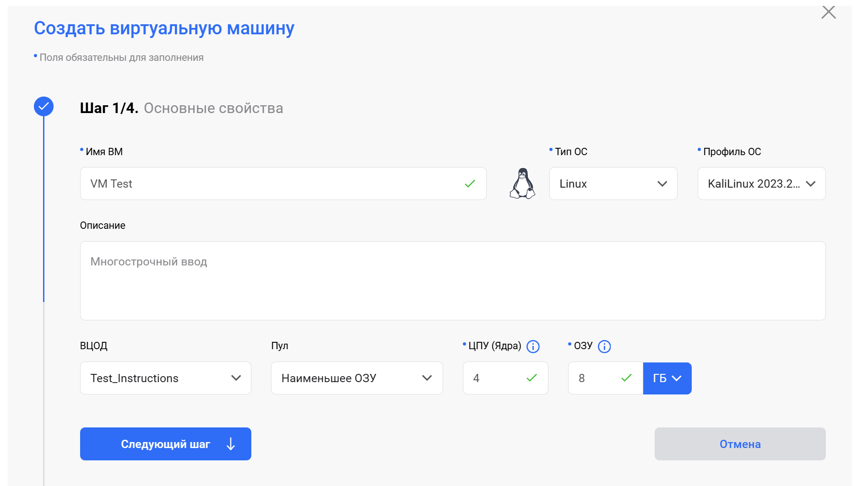Expand the ВЦОД Test_Instructions dropdown
This screenshot has width=868, height=486.
click(x=165, y=378)
